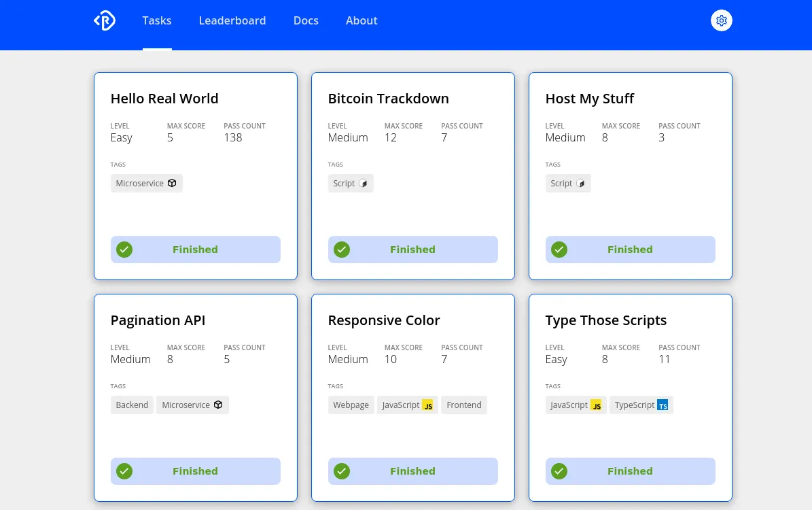Click the JS badge in Responsive Color's tags
This screenshot has width=812, height=510.
click(428, 405)
